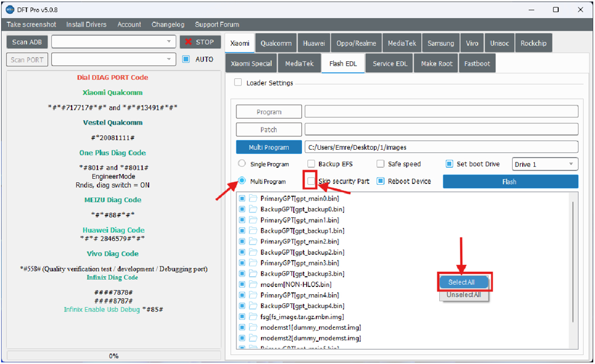Viewport: 595px width, 364px height.
Task: Switch to the Qualcomm tab
Action: (276, 43)
